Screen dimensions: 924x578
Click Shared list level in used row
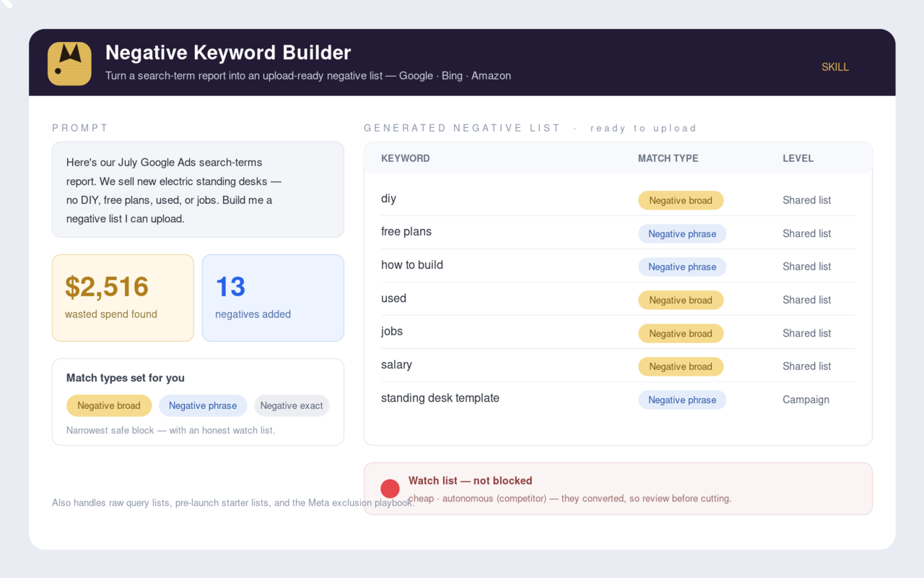tap(806, 300)
